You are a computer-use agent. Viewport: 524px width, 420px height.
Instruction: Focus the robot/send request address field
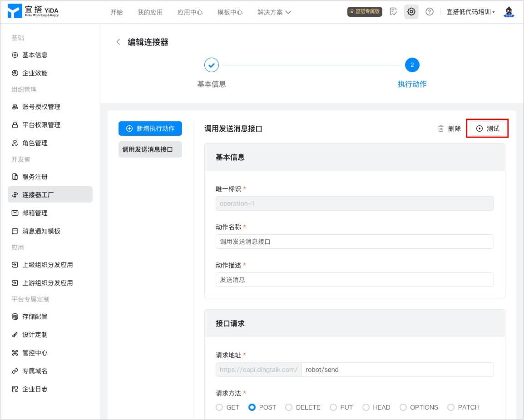(x=398, y=370)
